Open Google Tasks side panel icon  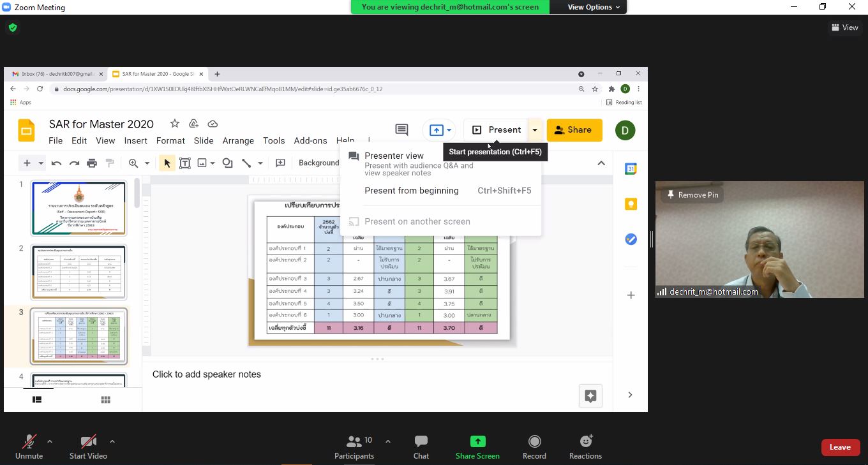point(631,239)
